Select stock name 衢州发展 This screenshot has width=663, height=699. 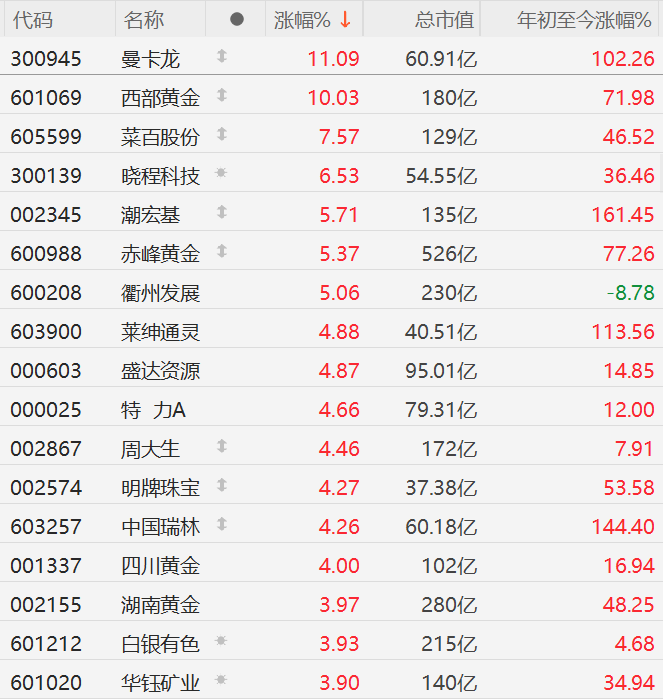[x=161, y=293]
